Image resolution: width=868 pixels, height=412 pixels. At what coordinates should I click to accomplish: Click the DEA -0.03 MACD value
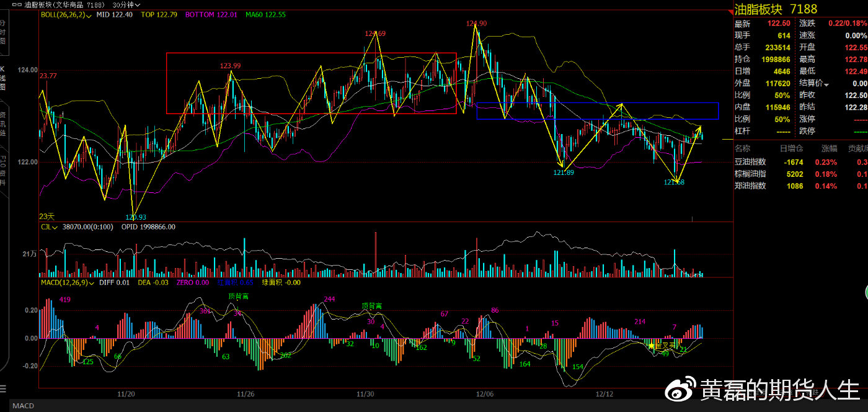(153, 282)
